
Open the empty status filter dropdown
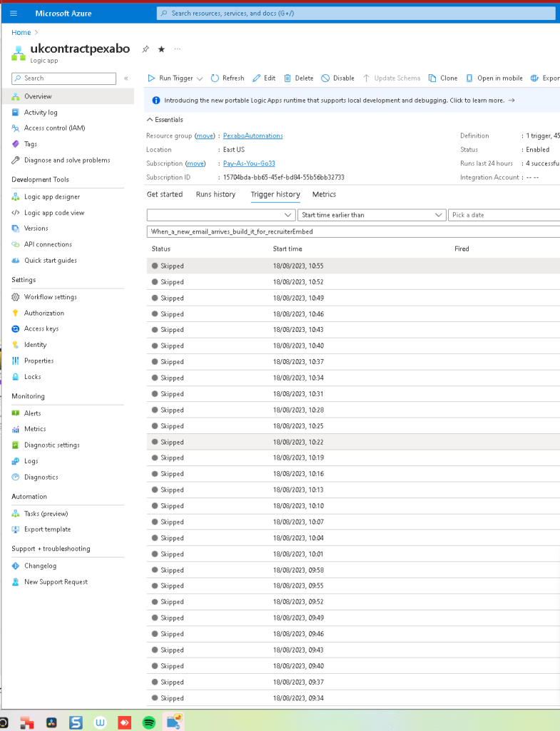click(x=221, y=215)
